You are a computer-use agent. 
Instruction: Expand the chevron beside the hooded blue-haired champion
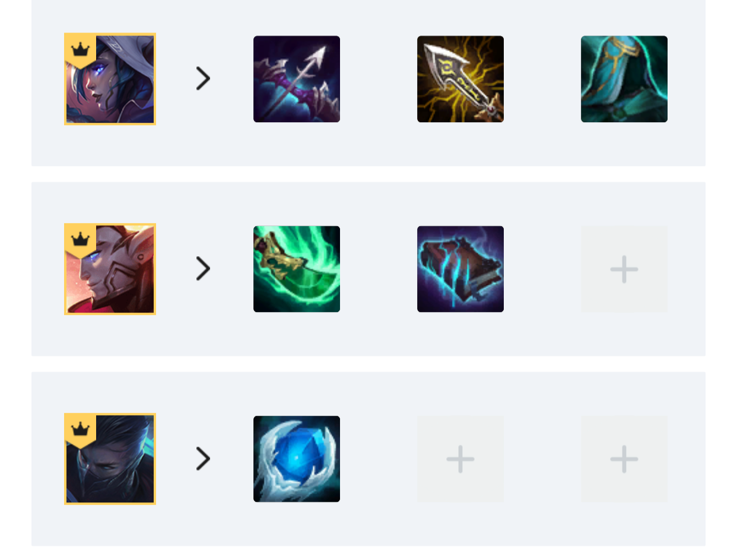(x=203, y=78)
